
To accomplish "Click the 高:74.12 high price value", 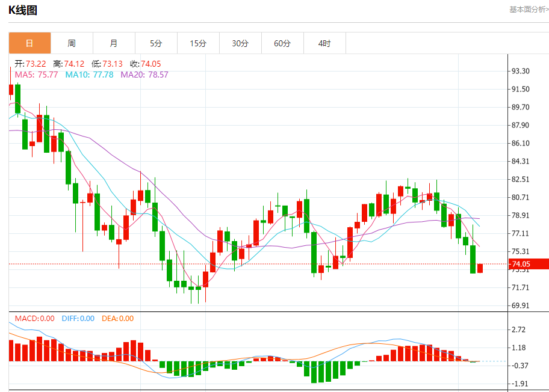I will (x=69, y=64).
